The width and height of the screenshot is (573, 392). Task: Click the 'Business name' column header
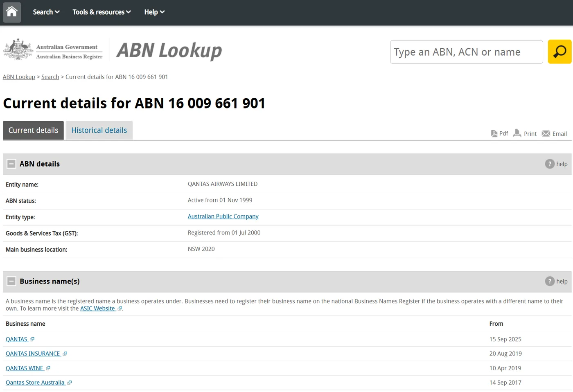pyautogui.click(x=25, y=324)
